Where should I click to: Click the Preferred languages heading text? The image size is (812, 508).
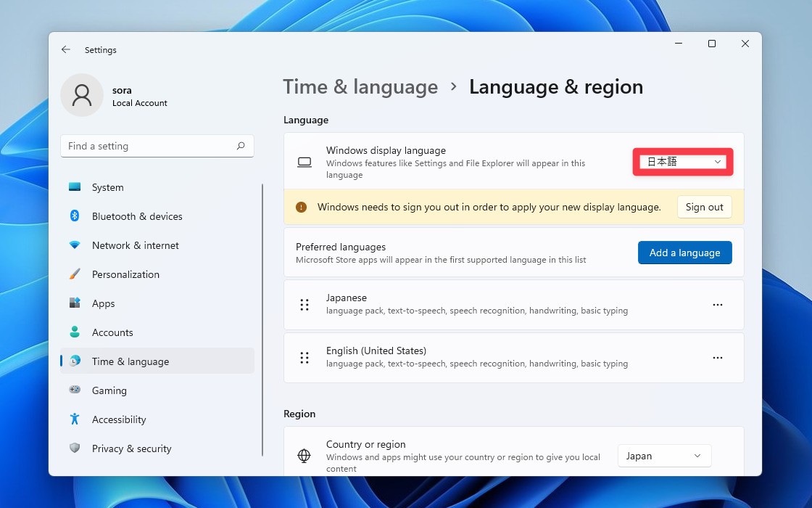(x=341, y=247)
